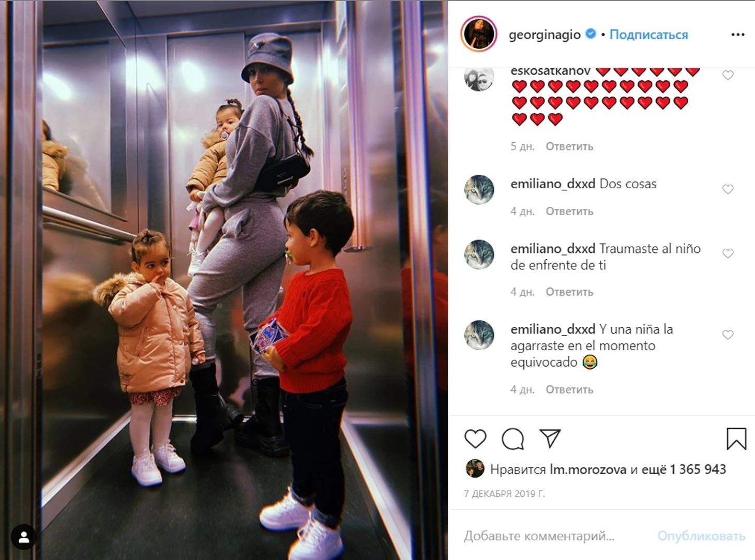Focus the Добавьте комментарий input field
The image size is (755, 560).
point(556,536)
